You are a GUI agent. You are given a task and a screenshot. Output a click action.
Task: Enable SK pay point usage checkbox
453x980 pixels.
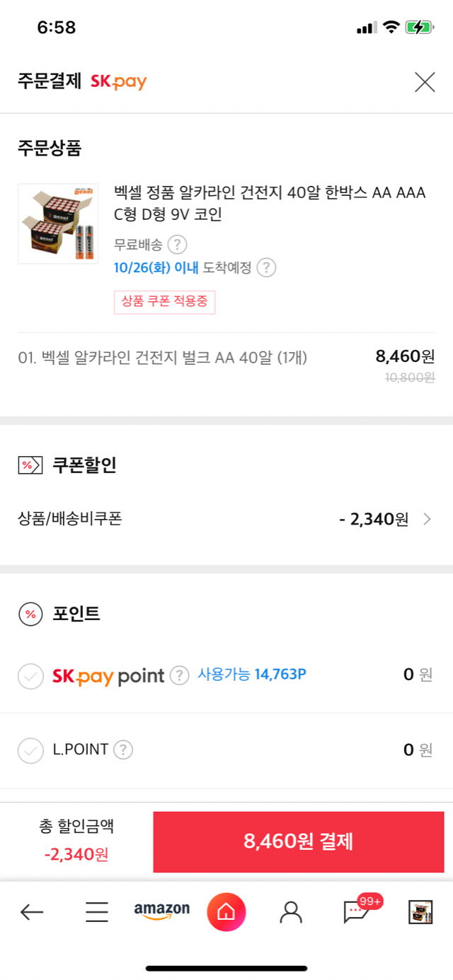(30, 676)
